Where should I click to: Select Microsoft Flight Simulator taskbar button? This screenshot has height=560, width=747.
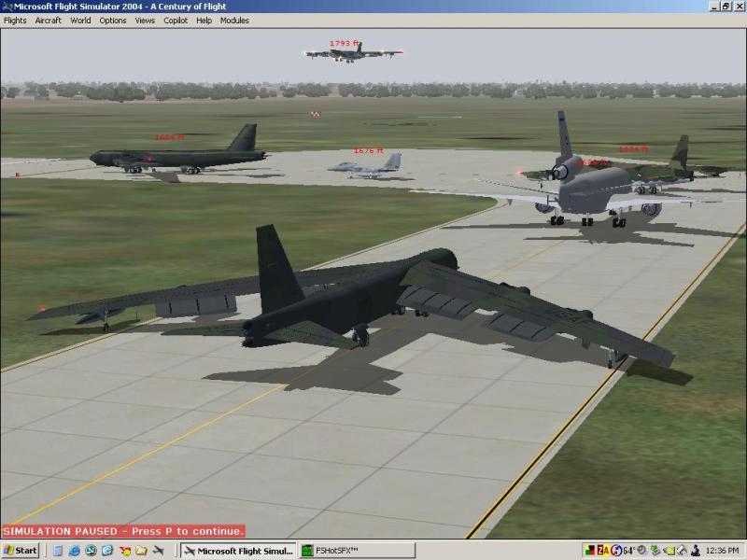[x=239, y=551]
